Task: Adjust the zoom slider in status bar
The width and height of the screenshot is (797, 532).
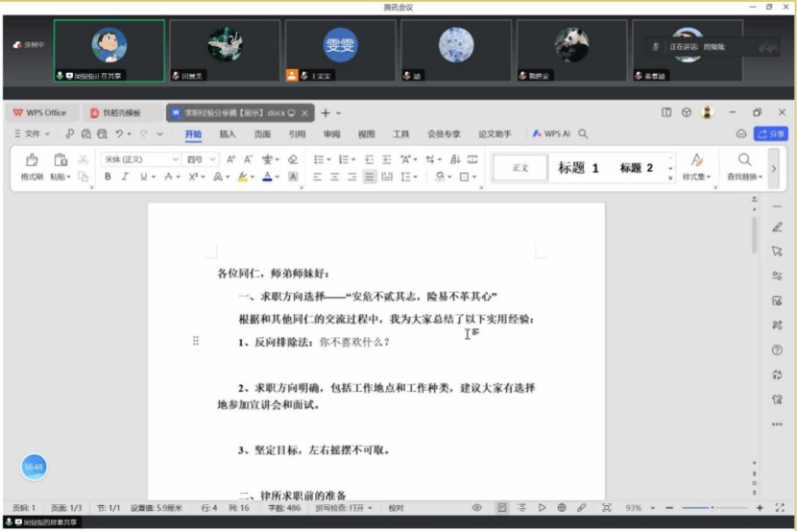Action: 711,507
